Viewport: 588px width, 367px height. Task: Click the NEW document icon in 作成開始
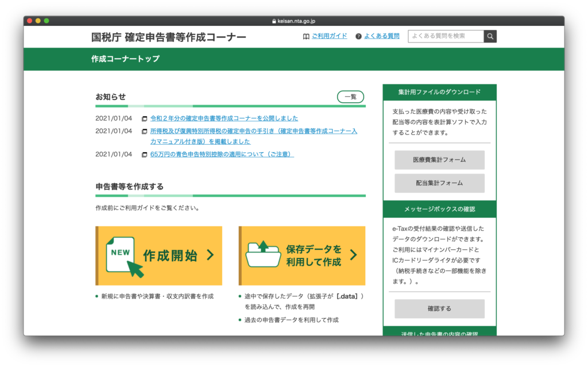pos(125,257)
